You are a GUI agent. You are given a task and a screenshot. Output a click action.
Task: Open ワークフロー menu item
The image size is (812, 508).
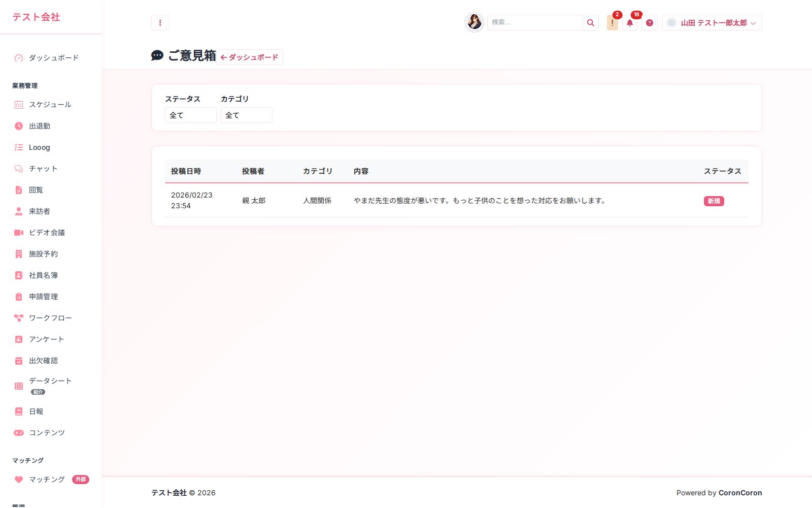point(51,318)
